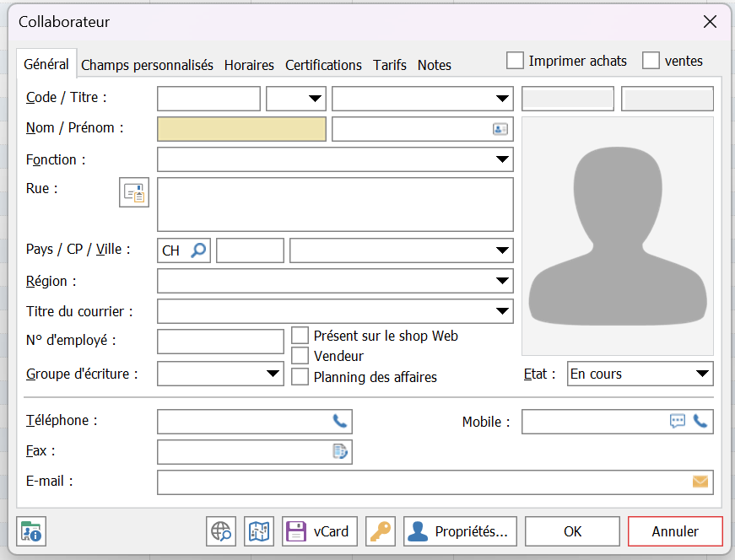
Task: Click the SMS bubble icon in Mobile field
Action: point(678,421)
